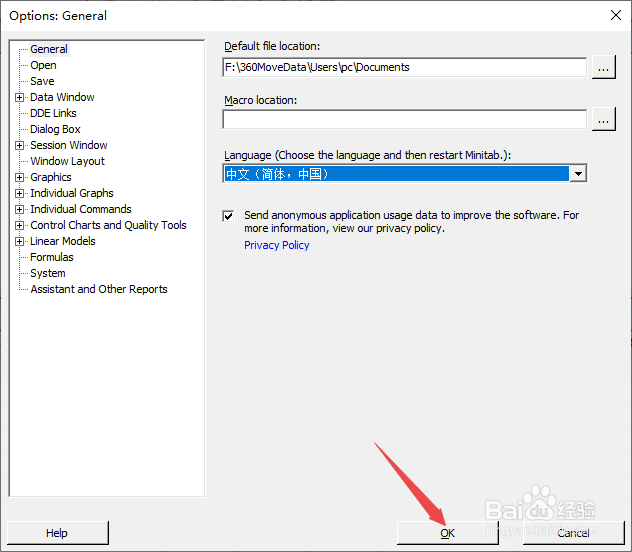Select Individual Graphs category
632x552 pixels.
point(72,193)
